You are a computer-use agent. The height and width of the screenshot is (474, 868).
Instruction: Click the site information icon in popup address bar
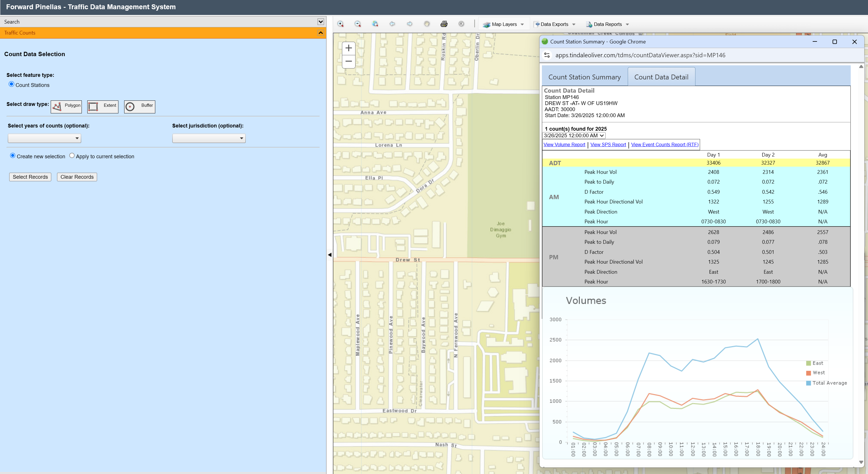tap(547, 55)
